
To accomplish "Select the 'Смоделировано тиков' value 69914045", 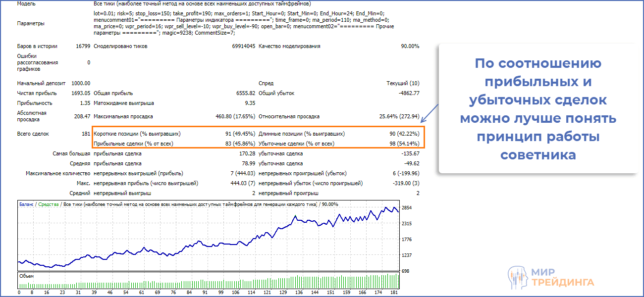I will tap(243, 46).
